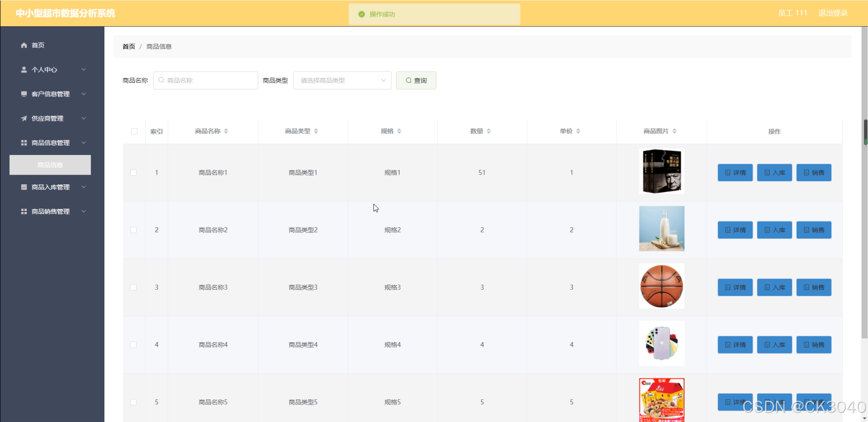868x422 pixels.
Task: Toggle the select-all checkbox in table header
Action: pyautogui.click(x=134, y=131)
